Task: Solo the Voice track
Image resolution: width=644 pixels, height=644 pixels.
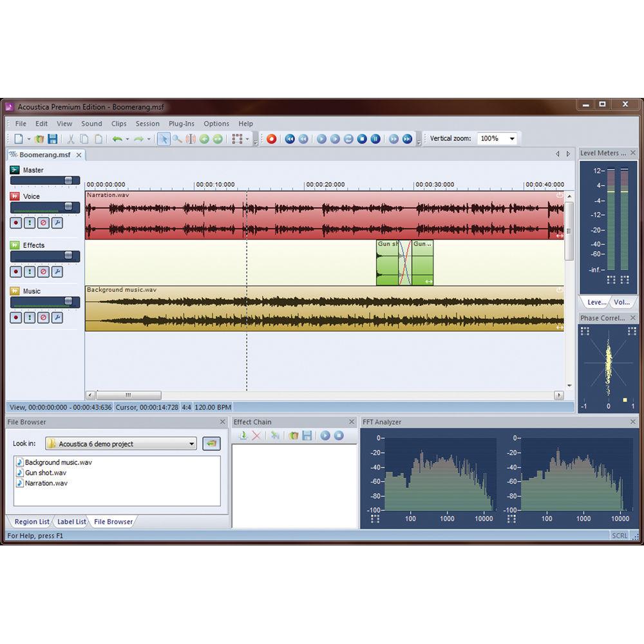Action: [x=30, y=222]
